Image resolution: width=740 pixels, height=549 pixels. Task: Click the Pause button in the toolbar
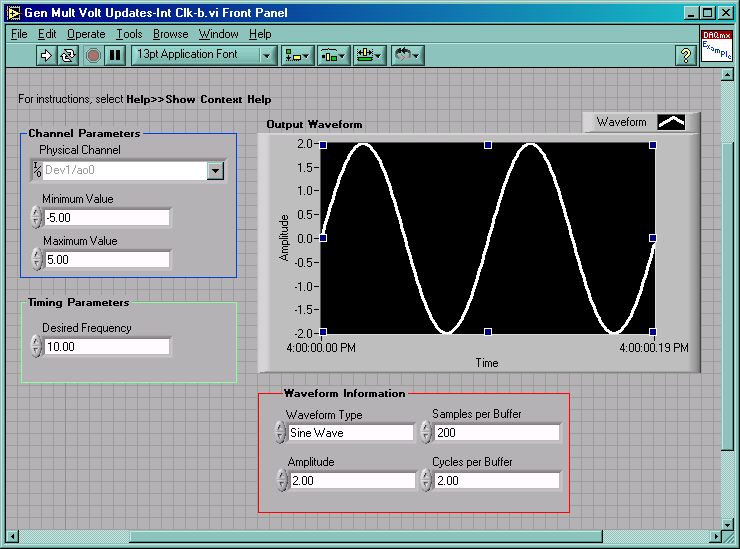pyautogui.click(x=115, y=55)
